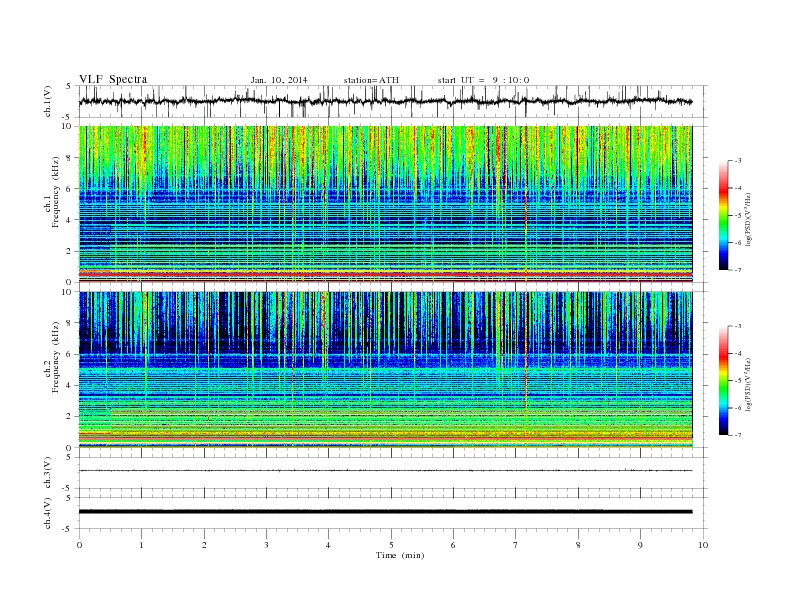Click the "-3" value on ch.1 colorbar
Viewport: 792px width, 612px height.
coord(738,161)
